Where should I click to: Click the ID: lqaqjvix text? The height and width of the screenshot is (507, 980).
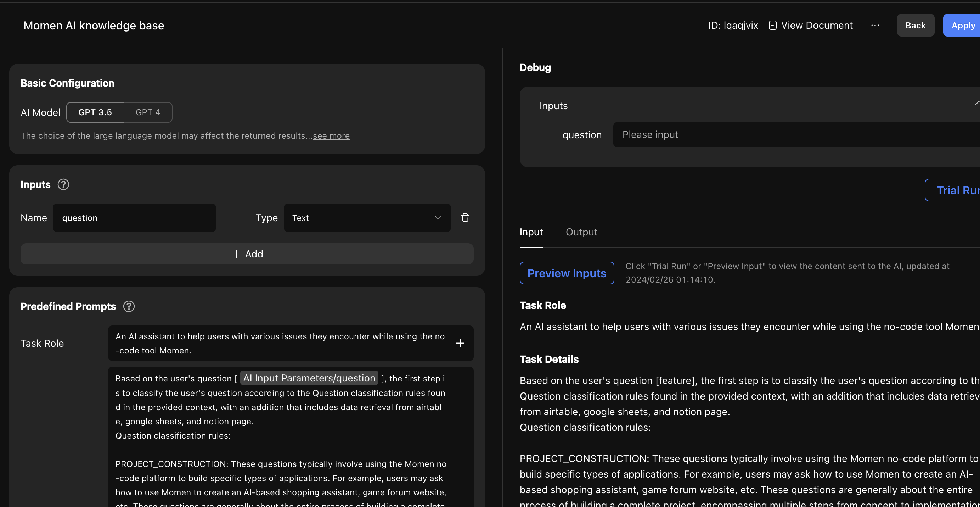(733, 25)
